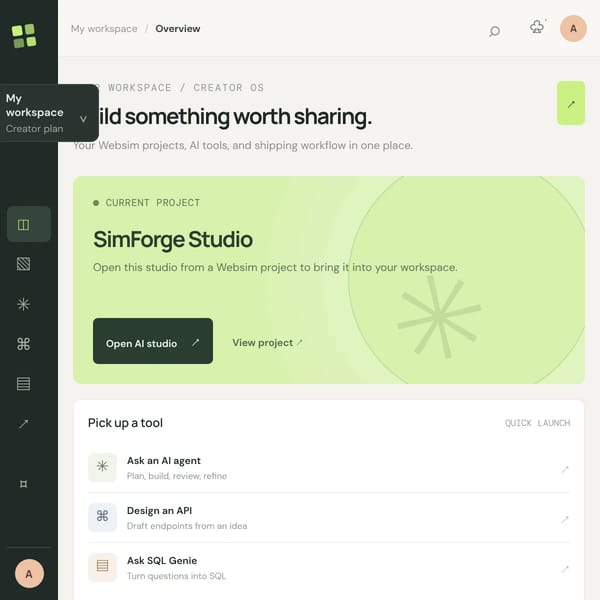This screenshot has width=600, height=600.
Task: Click the green arrow button beside the heading
Action: point(571,103)
